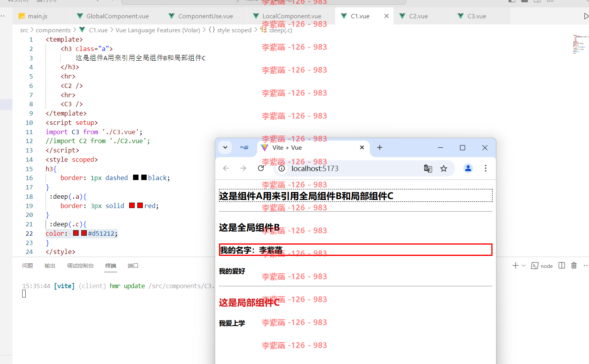
Task: Click heading '这是全局组件B' in browser
Action: tap(249, 227)
